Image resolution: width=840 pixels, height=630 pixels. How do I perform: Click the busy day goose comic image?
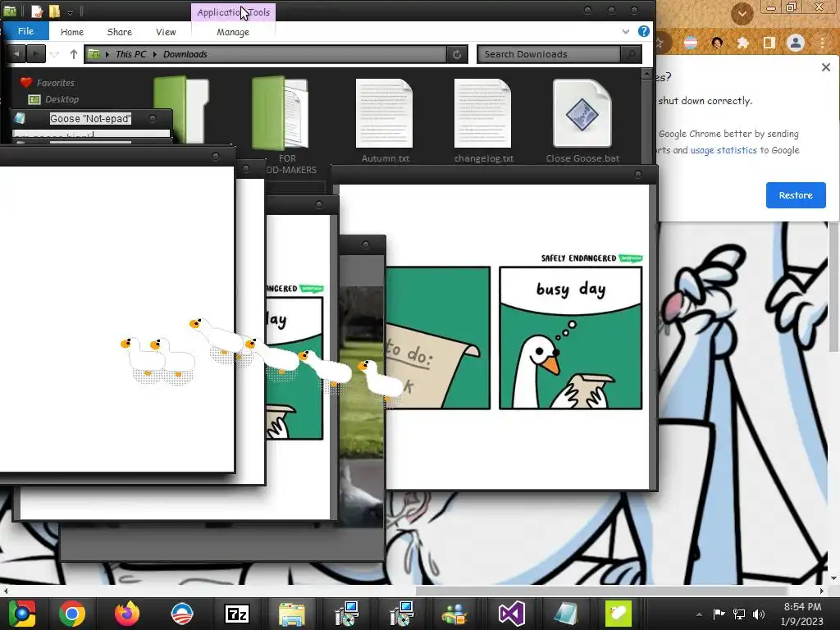pos(570,338)
